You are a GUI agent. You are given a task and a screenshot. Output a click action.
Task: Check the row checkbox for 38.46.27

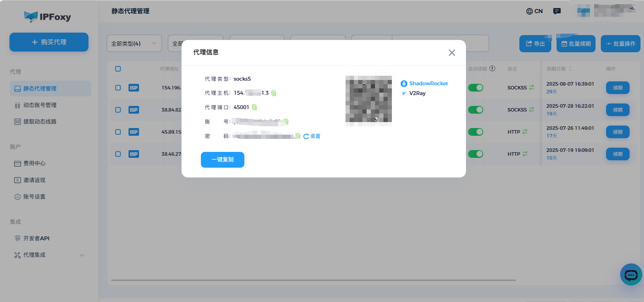point(118,154)
